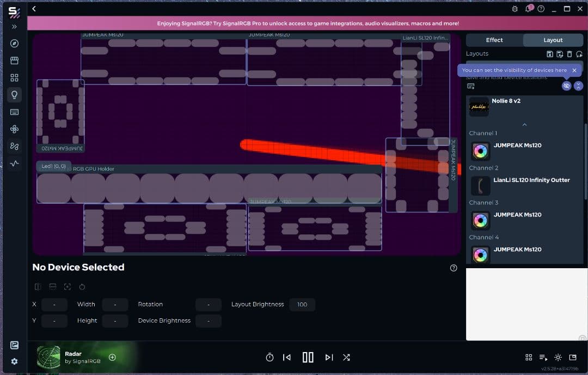
Task: Collapse all devices using the collapse button
Action: click(578, 86)
